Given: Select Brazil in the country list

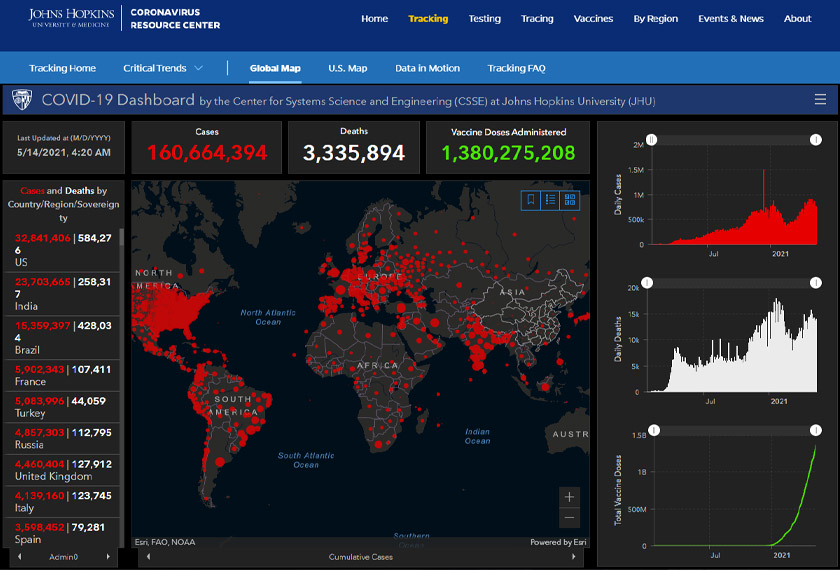Looking at the screenshot, I should click(62, 338).
